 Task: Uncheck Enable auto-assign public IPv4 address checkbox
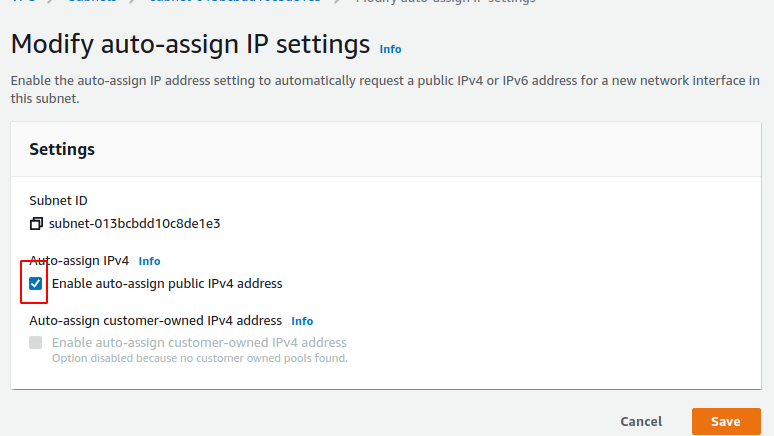point(36,283)
